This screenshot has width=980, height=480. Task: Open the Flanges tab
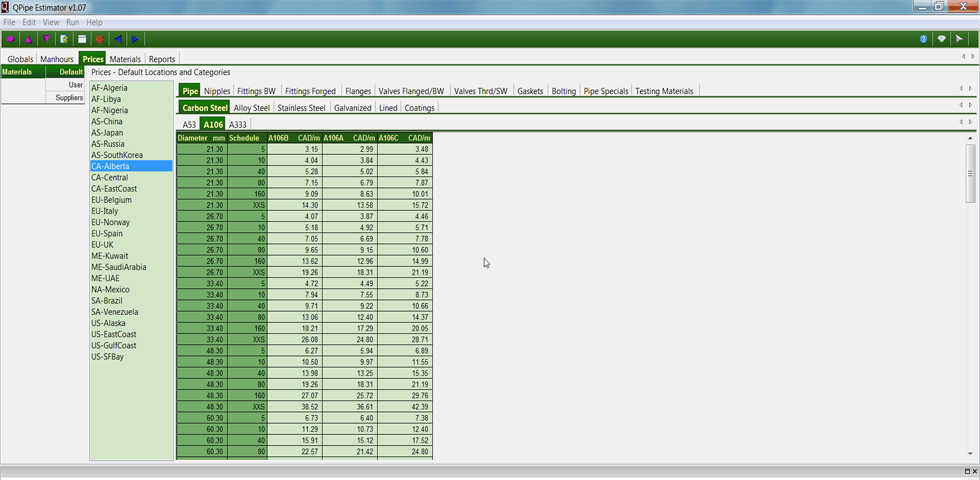pos(358,91)
